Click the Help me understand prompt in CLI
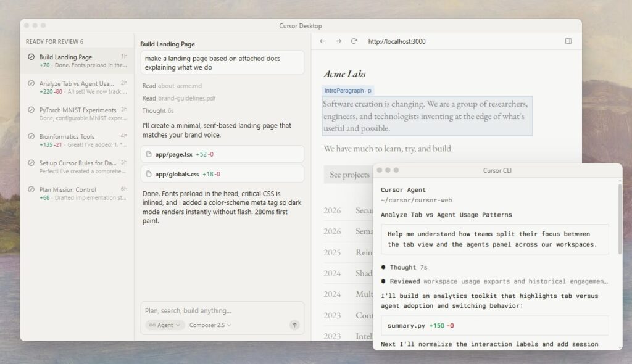This screenshot has width=632, height=364. tap(494, 239)
